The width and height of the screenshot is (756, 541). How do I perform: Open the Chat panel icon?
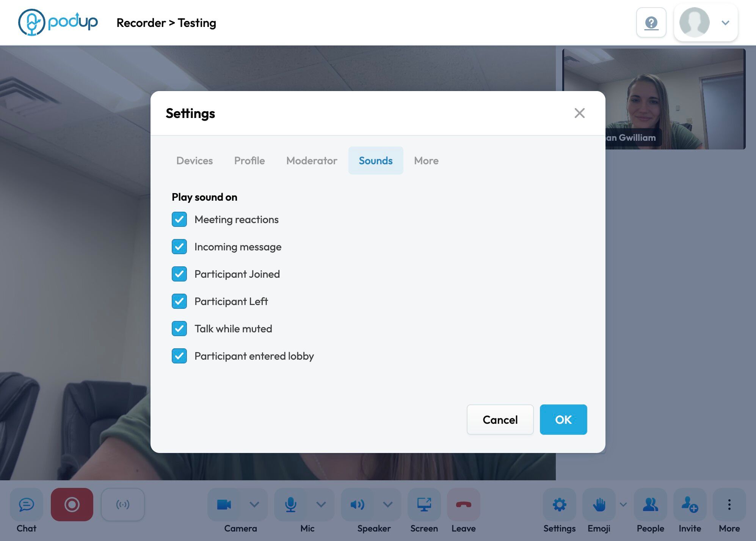pos(27,504)
